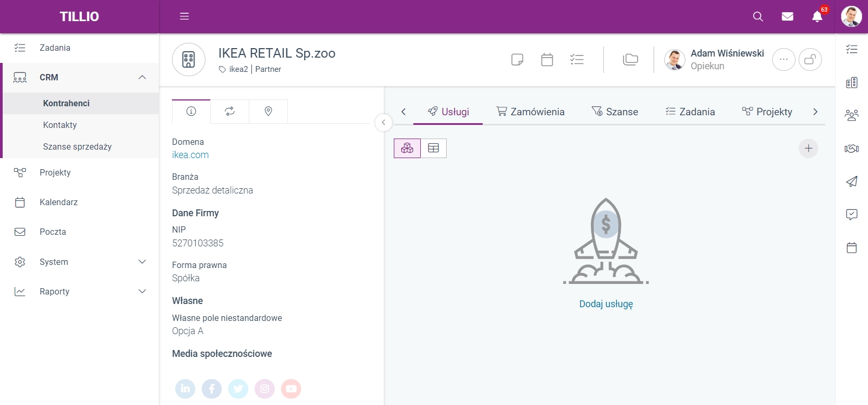Switch to the Zadania tab
Viewport: 868px width, 405px height.
point(690,112)
